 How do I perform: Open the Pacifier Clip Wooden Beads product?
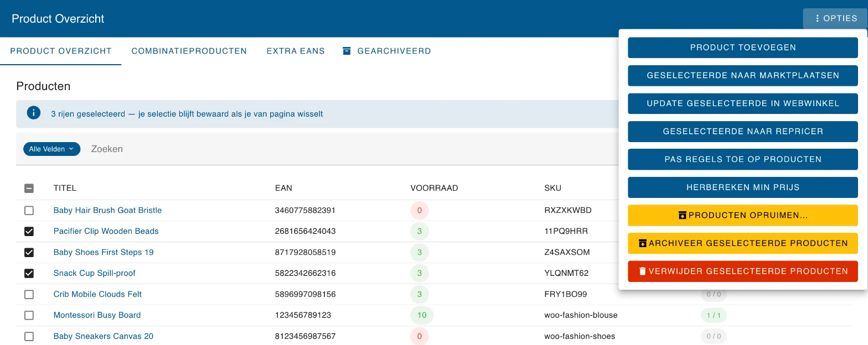[x=106, y=231]
